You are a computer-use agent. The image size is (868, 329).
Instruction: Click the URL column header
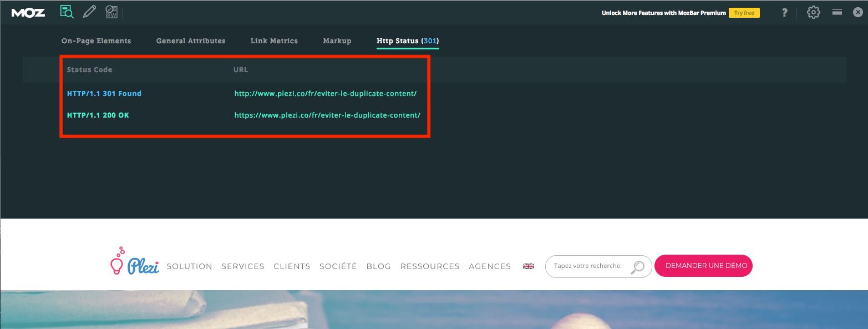pos(241,70)
